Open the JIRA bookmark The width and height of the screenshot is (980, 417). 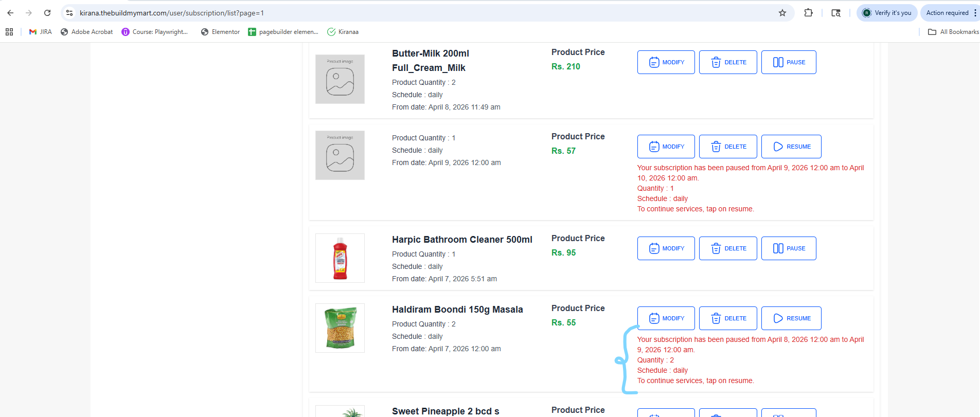41,32
